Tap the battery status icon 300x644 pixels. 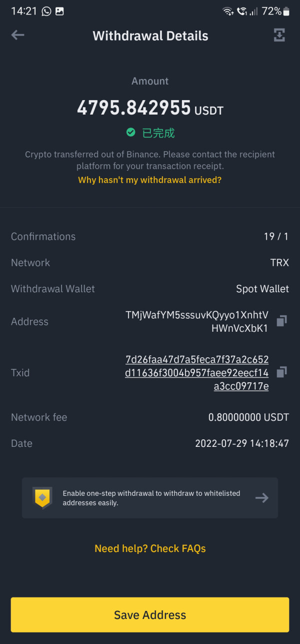click(x=286, y=11)
